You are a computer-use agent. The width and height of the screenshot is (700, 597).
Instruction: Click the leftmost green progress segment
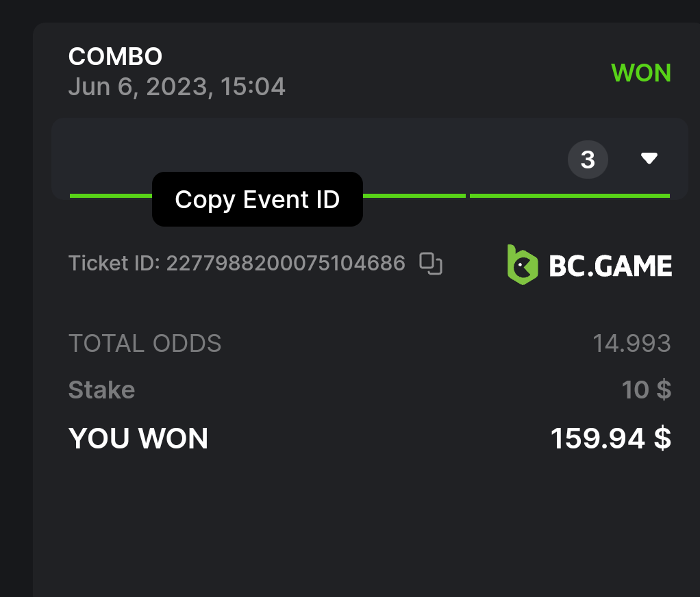pyautogui.click(x=110, y=196)
